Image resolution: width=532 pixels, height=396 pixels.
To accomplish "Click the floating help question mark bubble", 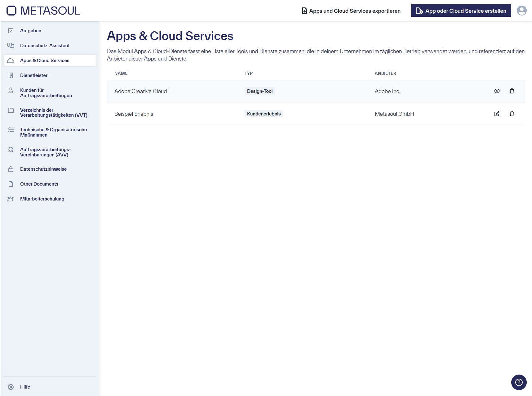I will 519,382.
